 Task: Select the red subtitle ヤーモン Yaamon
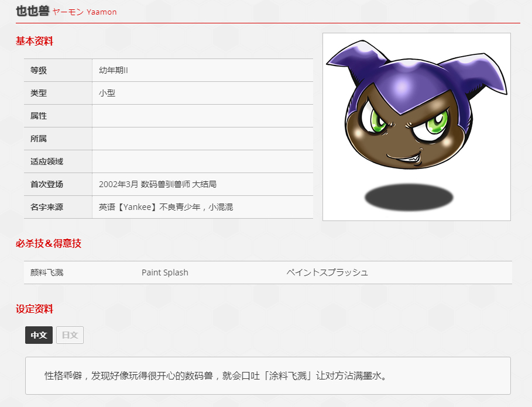(x=84, y=12)
